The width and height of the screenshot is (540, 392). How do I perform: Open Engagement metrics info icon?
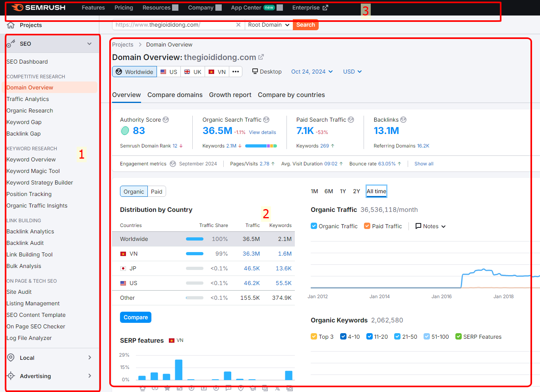click(x=173, y=164)
